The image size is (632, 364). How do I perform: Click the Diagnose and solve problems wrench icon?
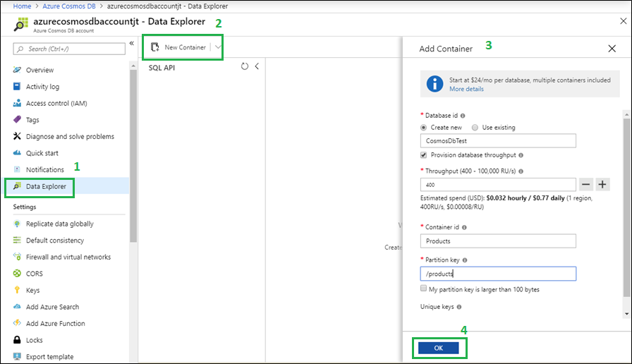click(x=17, y=136)
